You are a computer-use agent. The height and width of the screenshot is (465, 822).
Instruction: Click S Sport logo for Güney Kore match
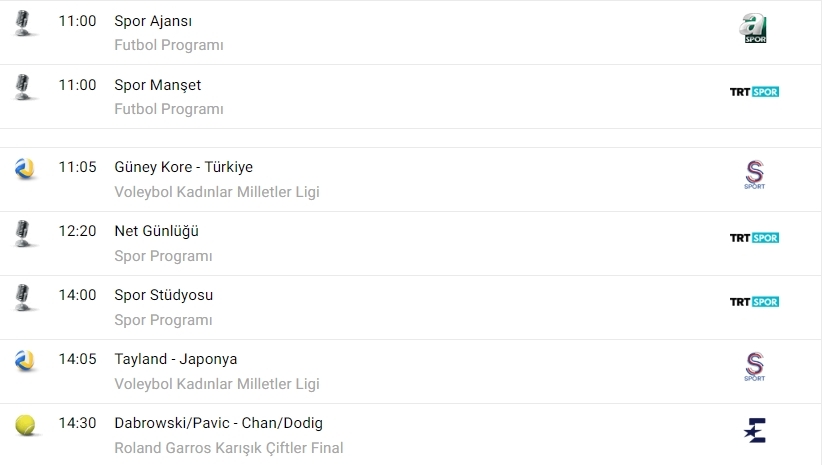coord(754,175)
